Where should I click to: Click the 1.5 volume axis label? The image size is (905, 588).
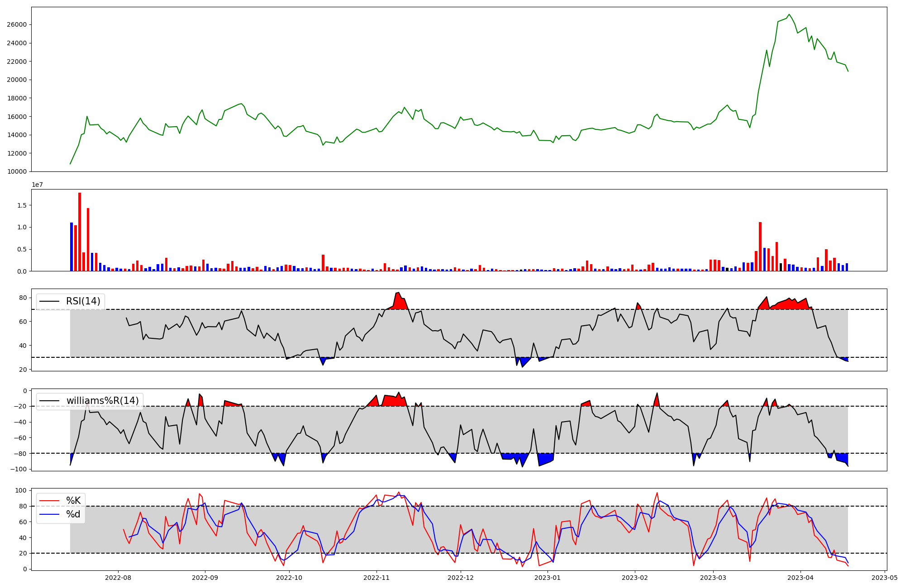pyautogui.click(x=22, y=205)
